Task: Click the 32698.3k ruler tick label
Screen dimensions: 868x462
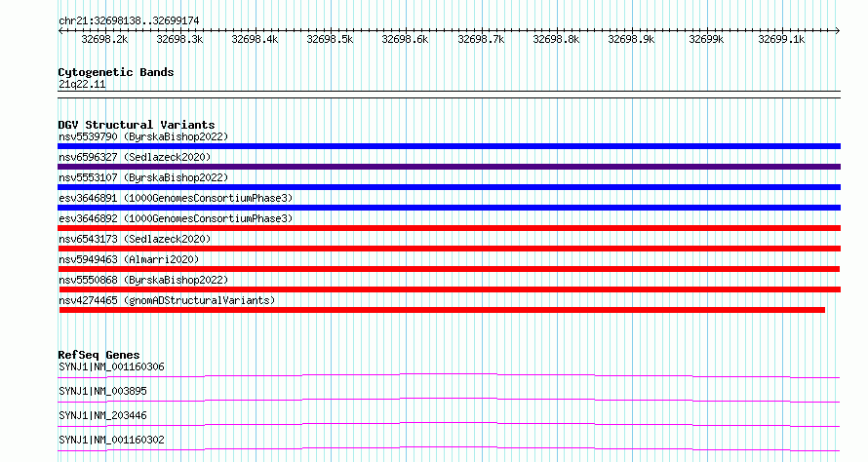Action: pos(179,39)
